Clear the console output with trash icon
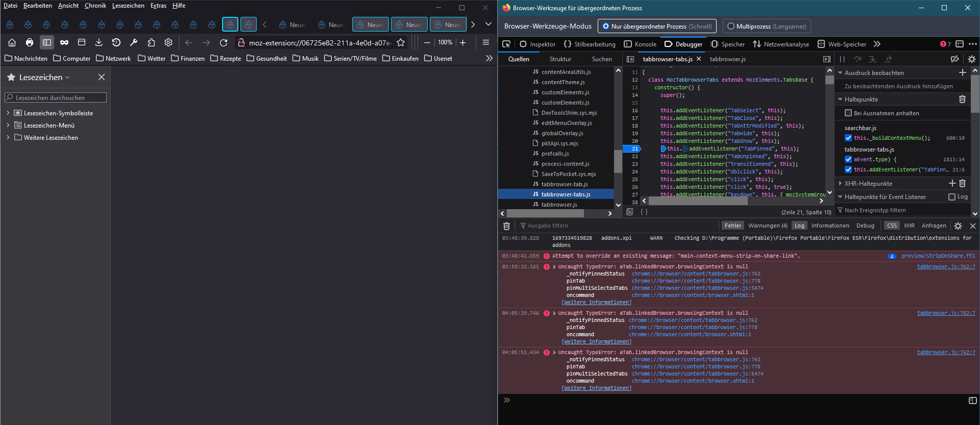This screenshot has height=425, width=980. pos(506,226)
